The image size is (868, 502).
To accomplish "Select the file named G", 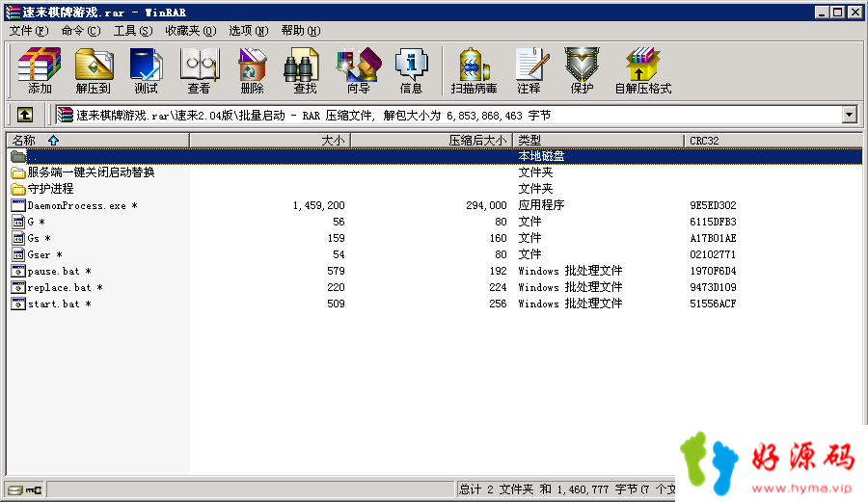I will coord(28,222).
